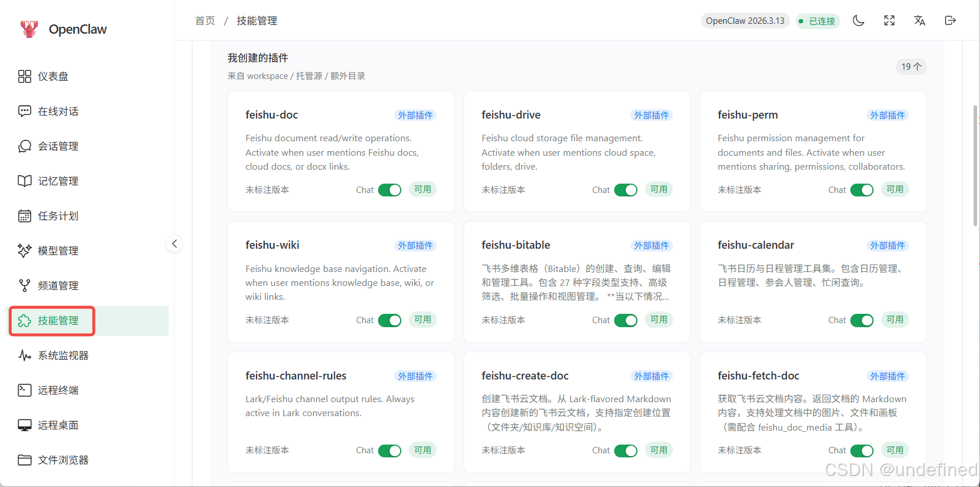The width and height of the screenshot is (980, 487).
Task: Click the 我创建的插件 section heading
Action: (258, 58)
